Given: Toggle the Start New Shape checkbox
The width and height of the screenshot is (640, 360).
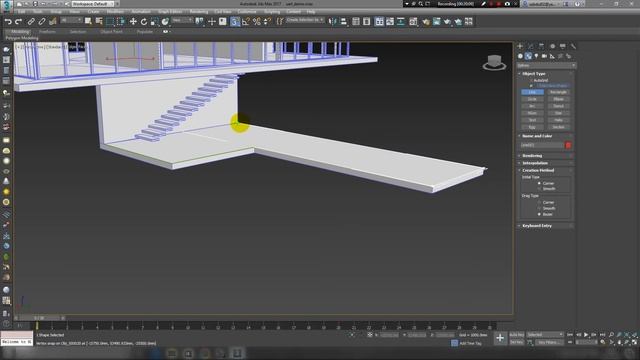Looking at the screenshot, I should 531,86.
